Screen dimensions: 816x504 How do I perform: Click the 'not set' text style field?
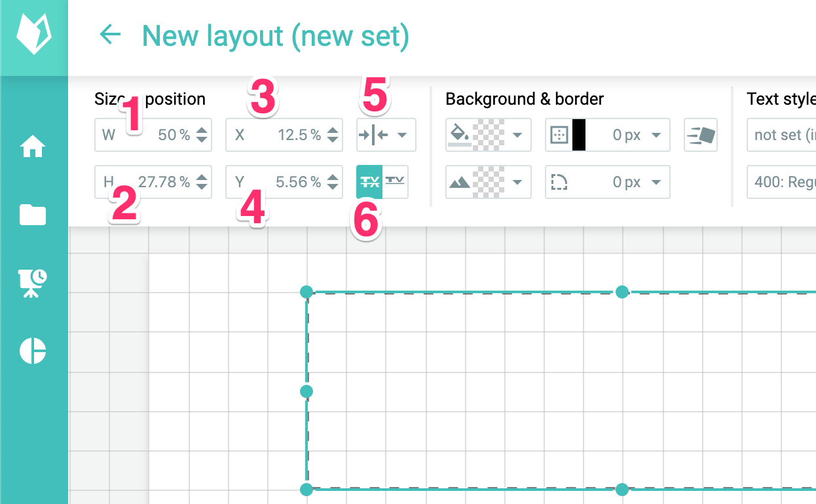tap(781, 135)
